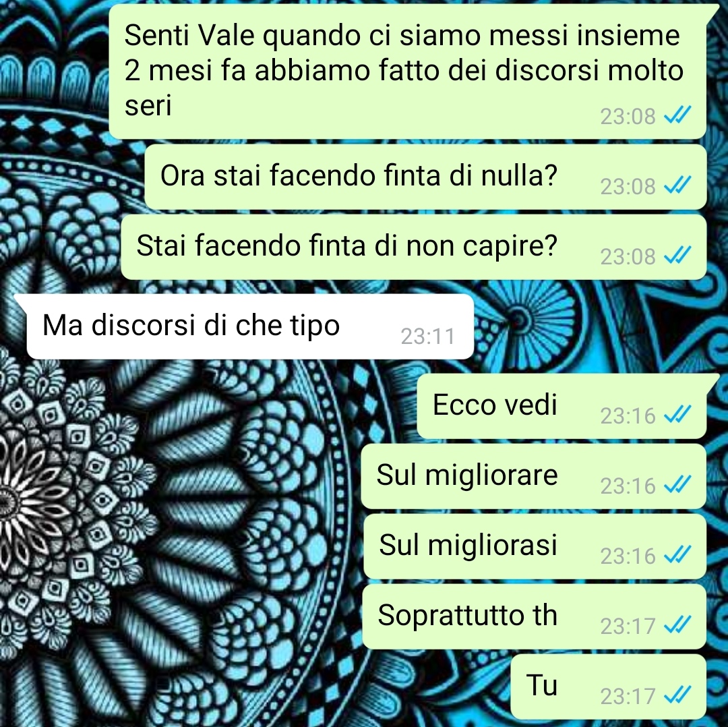The width and height of the screenshot is (728, 727).
Task: Click blue double check next to 'Ora stai facendo finta di nulla?'
Action: coord(677,185)
